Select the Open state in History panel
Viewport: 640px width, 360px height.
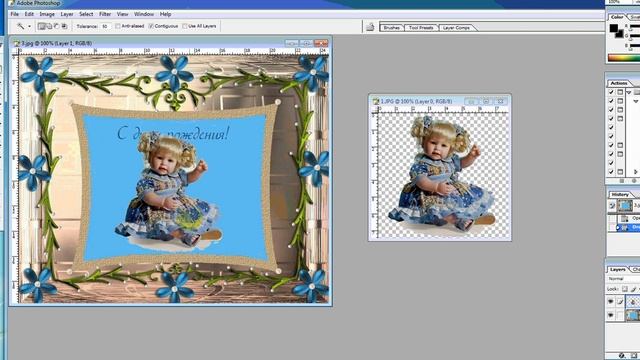pyautogui.click(x=629, y=218)
